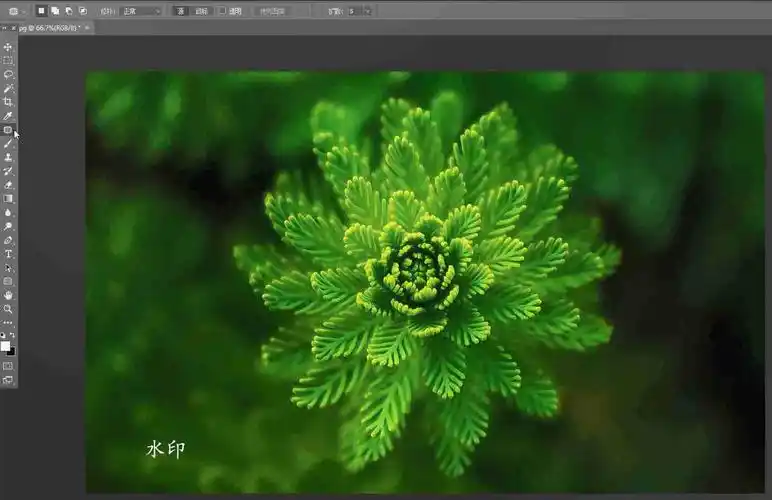This screenshot has height=500, width=772.
Task: Choose New selection mode
Action: [x=41, y=11]
